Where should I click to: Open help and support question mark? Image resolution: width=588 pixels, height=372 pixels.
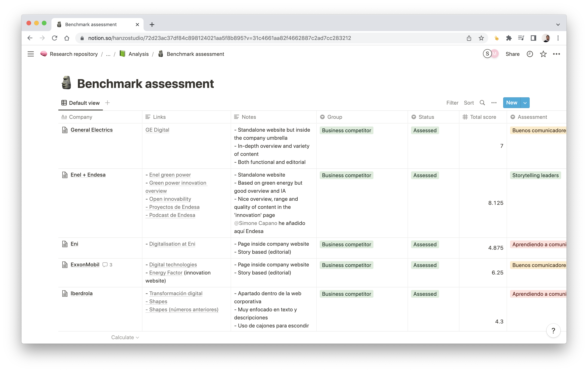(553, 331)
